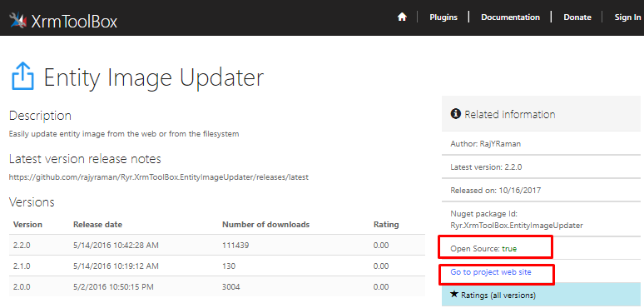Select the version 2.1.0 table cell
This screenshot has width=644, height=308.
click(x=22, y=266)
